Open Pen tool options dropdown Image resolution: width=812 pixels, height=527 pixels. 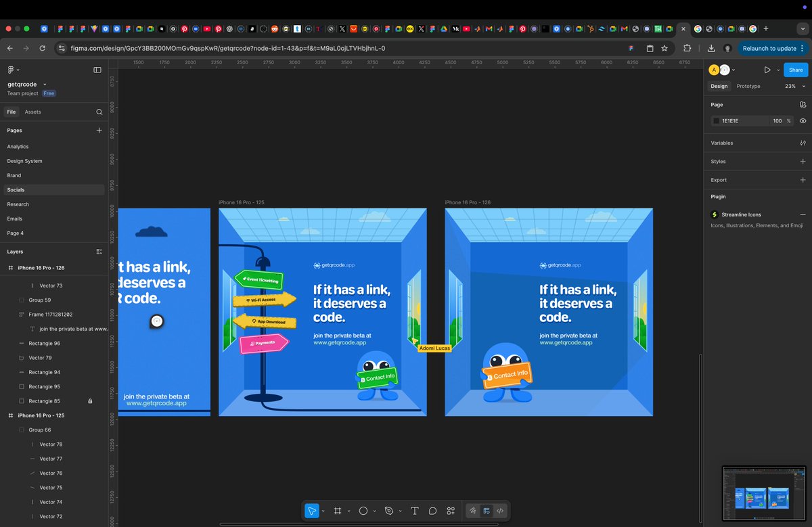401,511
